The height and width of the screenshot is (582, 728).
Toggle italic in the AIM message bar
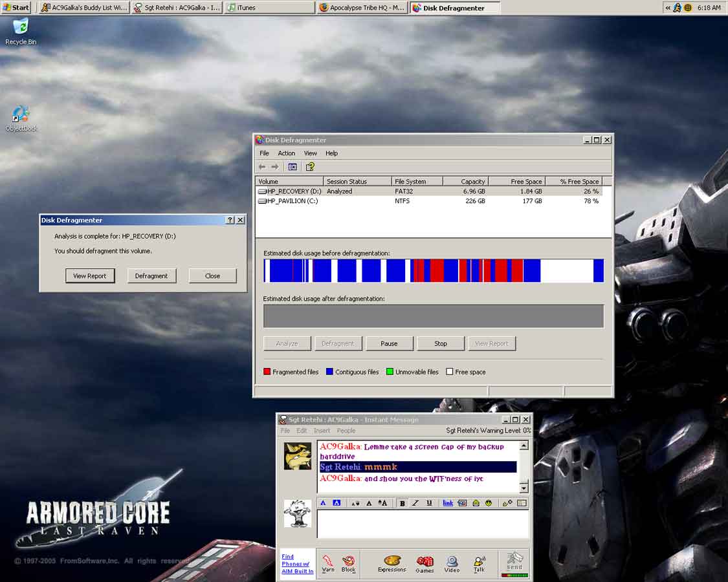(415, 503)
